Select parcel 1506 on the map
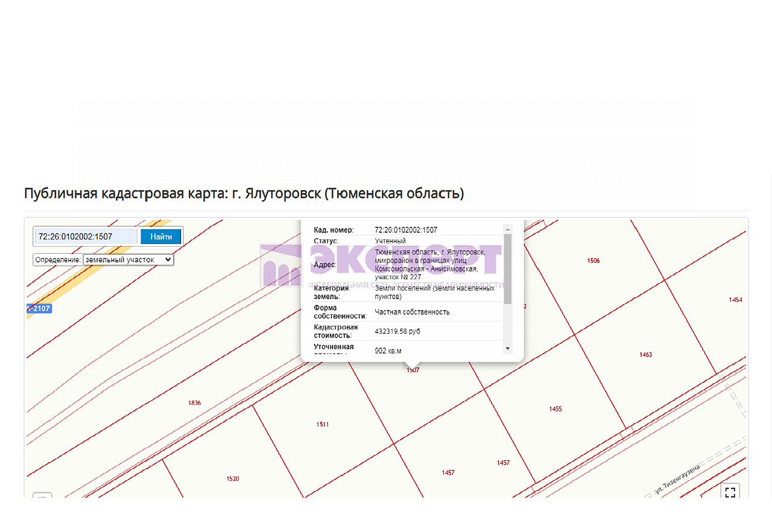 593,261
